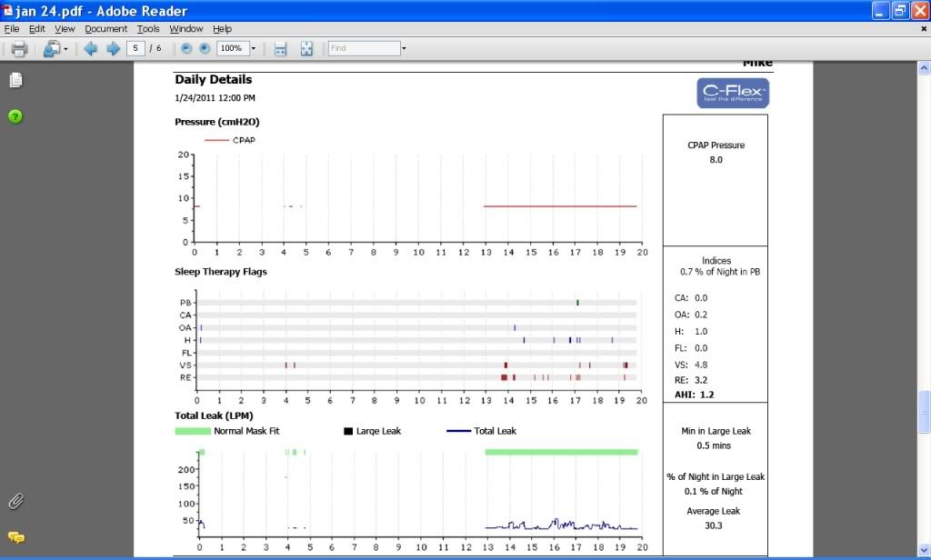Open the Tools menu
This screenshot has width=931, height=560.
coord(148,29)
